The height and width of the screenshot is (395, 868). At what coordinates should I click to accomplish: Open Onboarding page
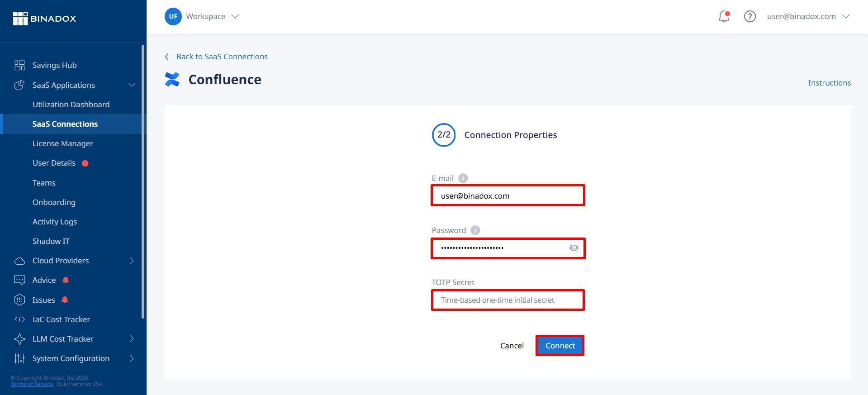[x=54, y=202]
